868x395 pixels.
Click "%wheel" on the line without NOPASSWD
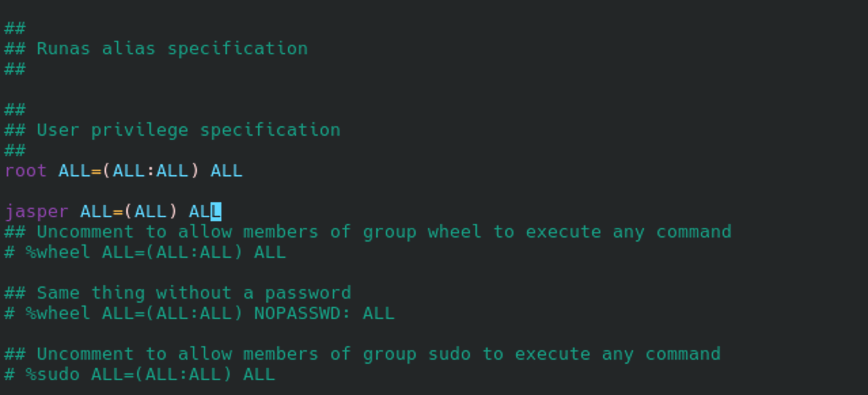point(58,252)
